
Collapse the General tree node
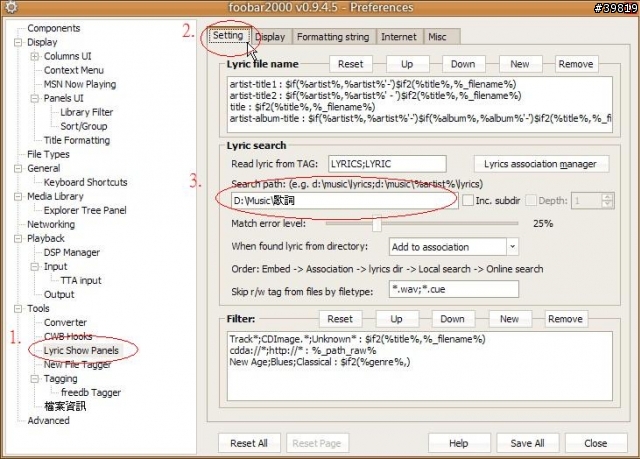18,169
